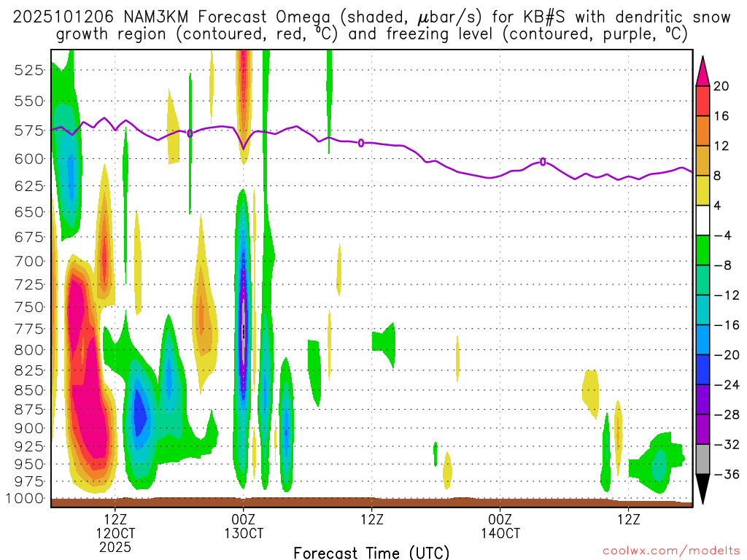Image resolution: width=747 pixels, height=560 pixels.
Task: Click the 925 pressure level label
Action: [x=29, y=446]
